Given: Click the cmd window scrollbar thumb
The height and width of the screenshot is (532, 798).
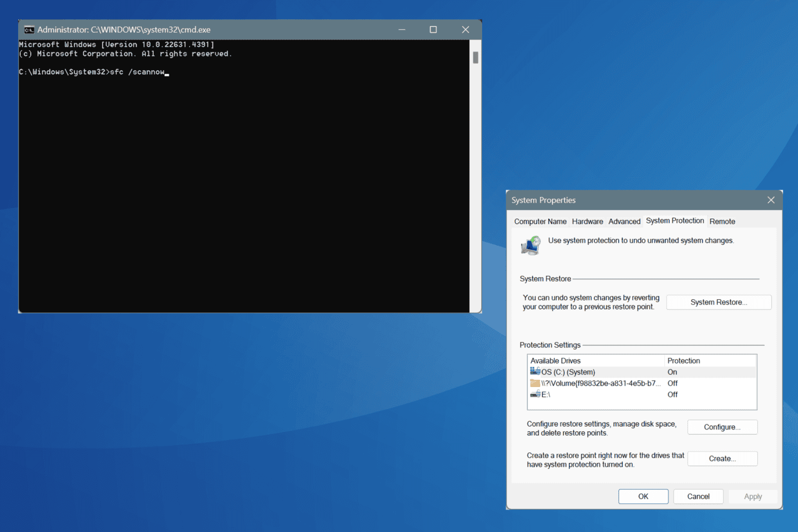Looking at the screenshot, I should (475, 57).
